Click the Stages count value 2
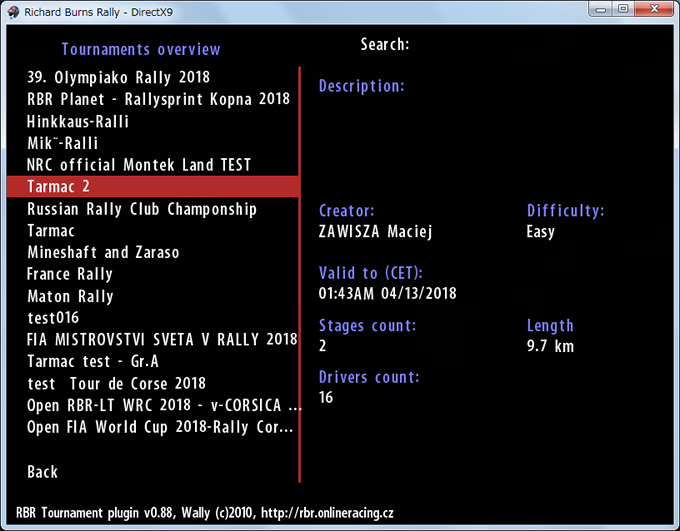680x531 pixels. pyautogui.click(x=322, y=346)
